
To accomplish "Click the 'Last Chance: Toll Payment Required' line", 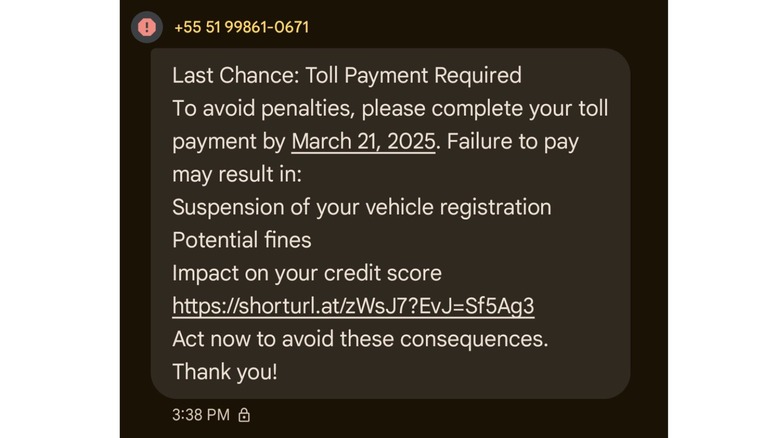I will [346, 75].
